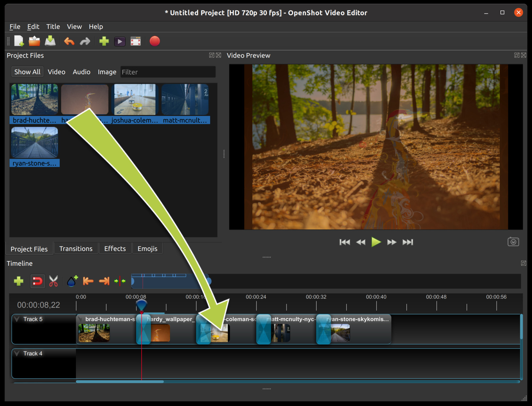This screenshot has height=406, width=532.
Task: Select the razor tool in the timeline toolbar
Action: [53, 281]
